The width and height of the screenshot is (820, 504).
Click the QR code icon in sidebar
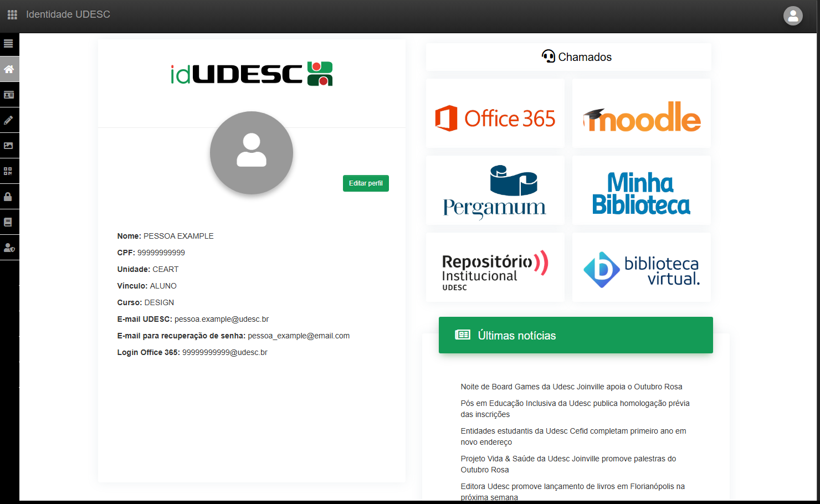point(8,171)
